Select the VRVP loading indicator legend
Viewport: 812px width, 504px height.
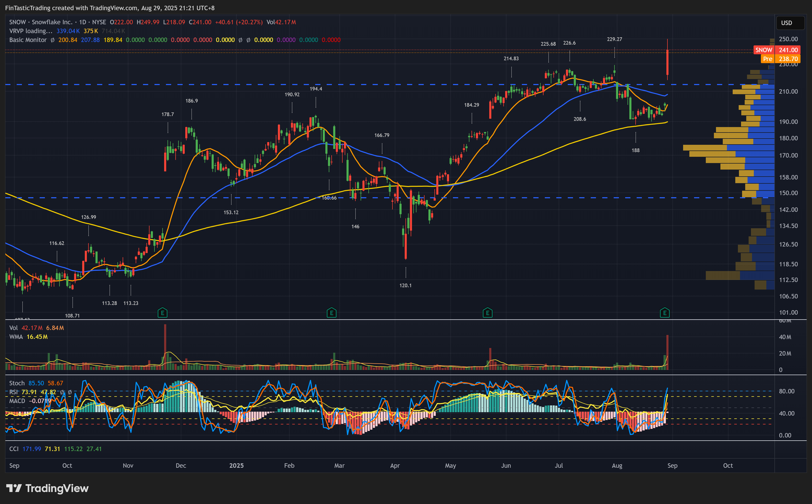[31, 31]
